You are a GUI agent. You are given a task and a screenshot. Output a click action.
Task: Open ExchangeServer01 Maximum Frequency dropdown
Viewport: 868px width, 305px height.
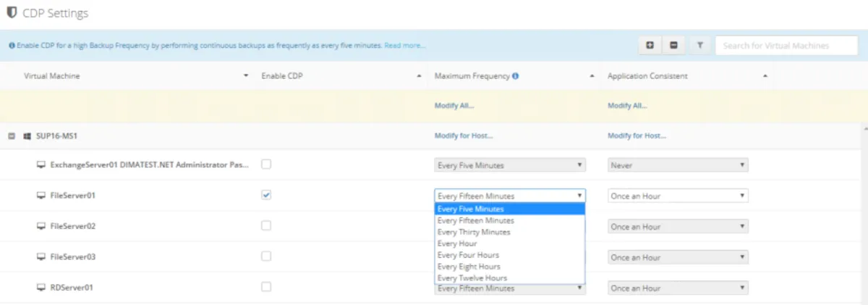509,165
